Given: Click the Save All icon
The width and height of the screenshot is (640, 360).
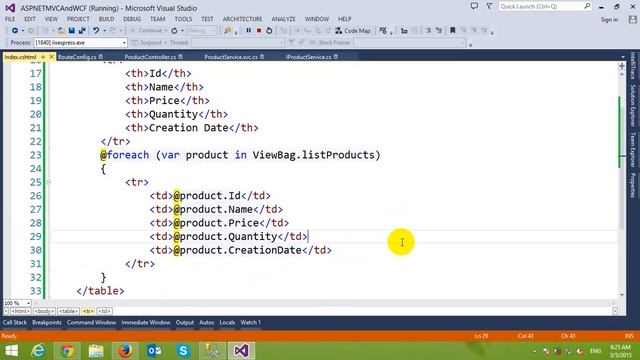Looking at the screenshot, I should click(82, 31).
